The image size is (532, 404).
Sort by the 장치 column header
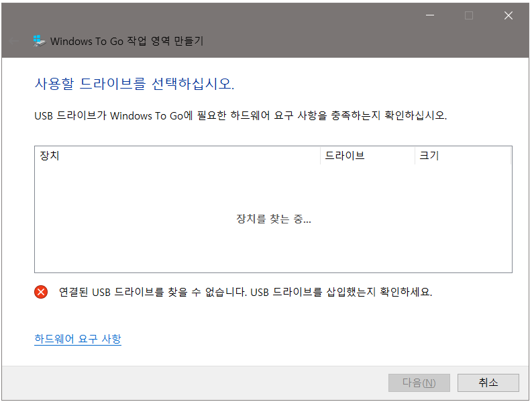coord(178,156)
